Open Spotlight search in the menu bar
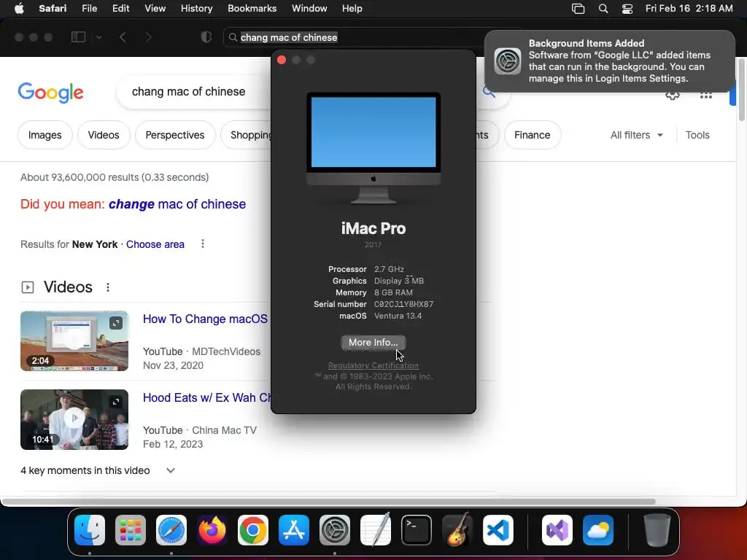The height and width of the screenshot is (560, 747). coord(603,9)
